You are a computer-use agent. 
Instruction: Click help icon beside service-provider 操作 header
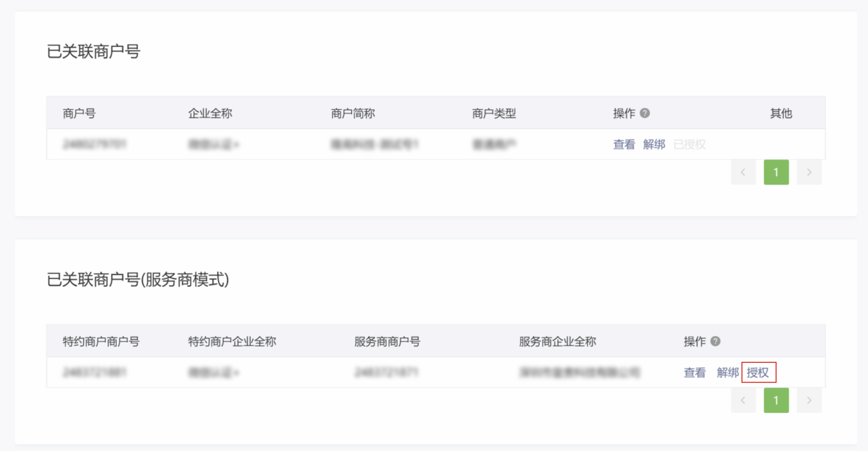[715, 341]
